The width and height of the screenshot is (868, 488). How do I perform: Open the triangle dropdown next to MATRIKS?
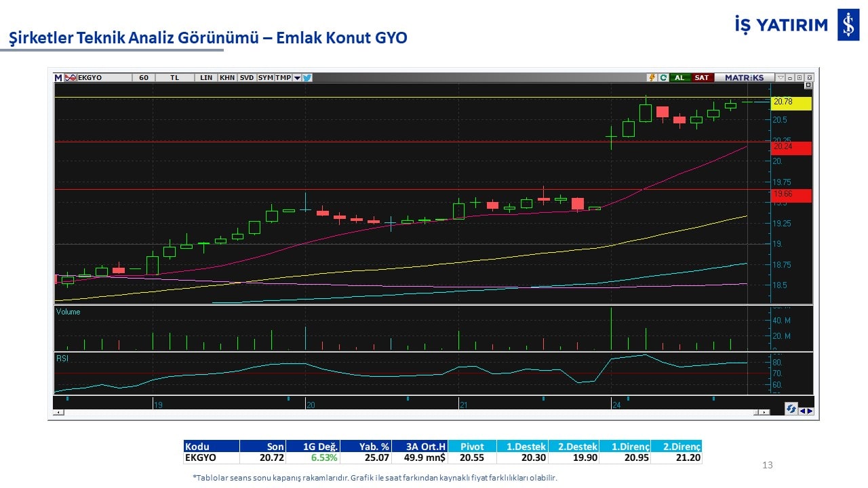click(x=781, y=78)
